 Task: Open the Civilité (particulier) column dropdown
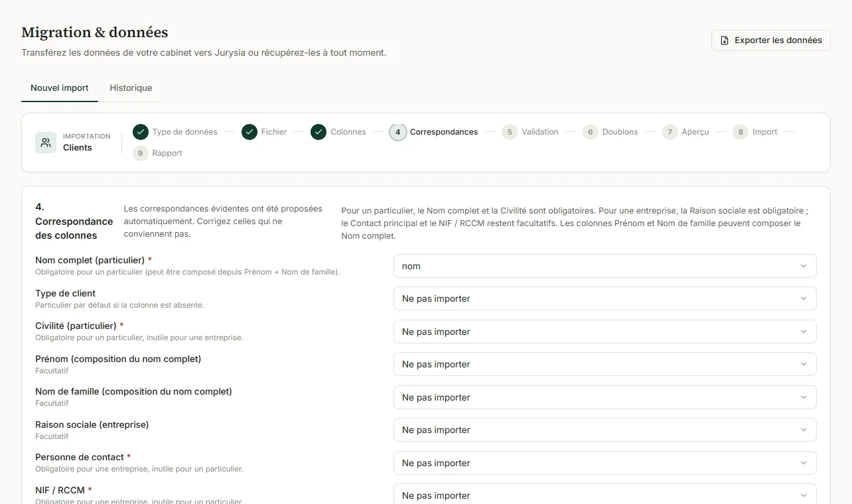[605, 332]
